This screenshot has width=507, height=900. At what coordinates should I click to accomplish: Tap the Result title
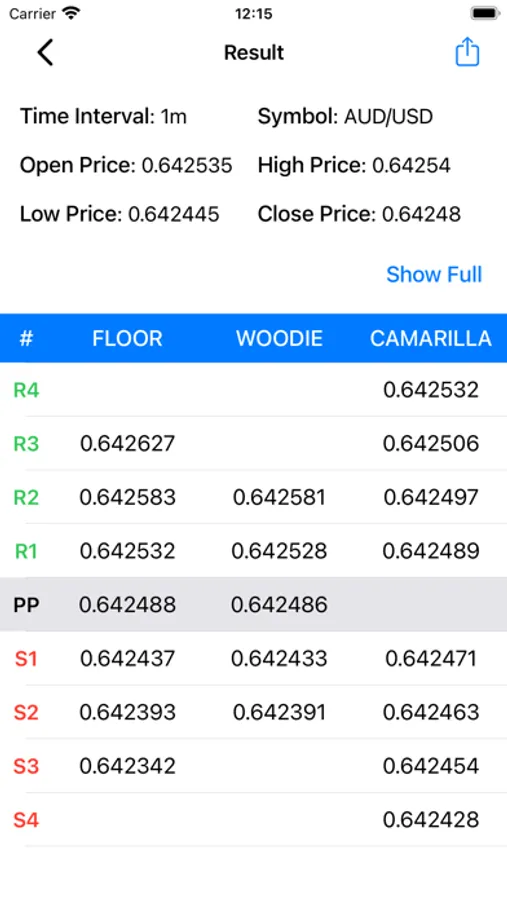click(x=254, y=52)
